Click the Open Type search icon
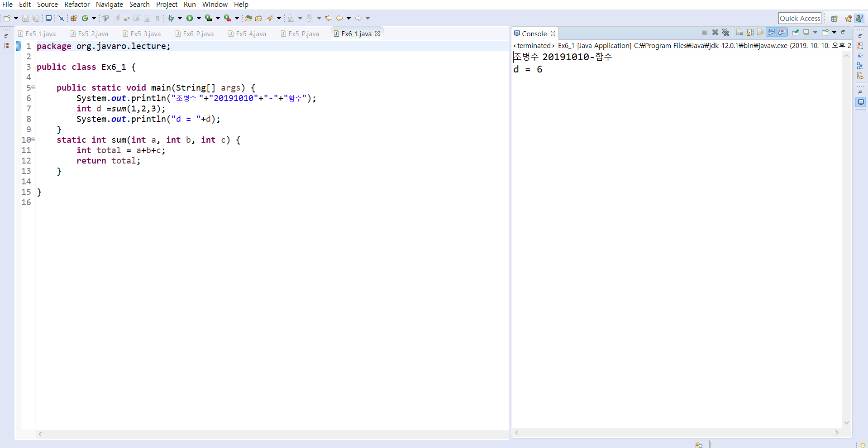The width and height of the screenshot is (868, 448). pyautogui.click(x=105, y=18)
